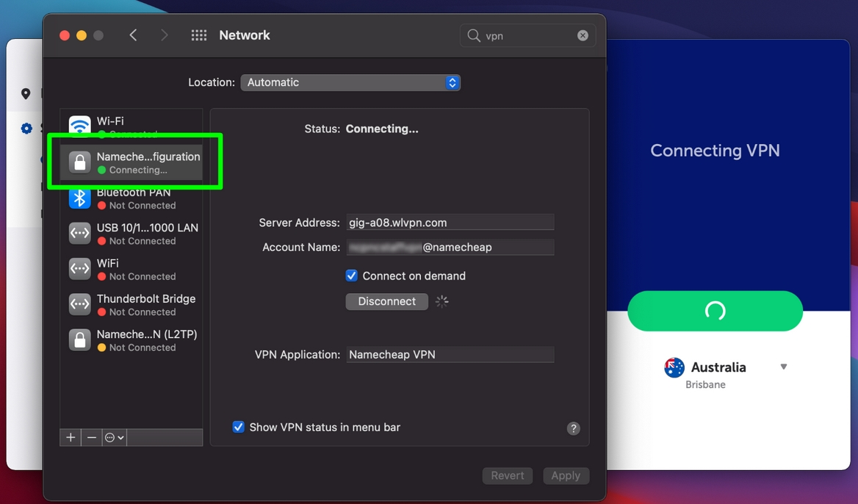Expand the Australia server location dropdown arrow

pyautogui.click(x=784, y=367)
